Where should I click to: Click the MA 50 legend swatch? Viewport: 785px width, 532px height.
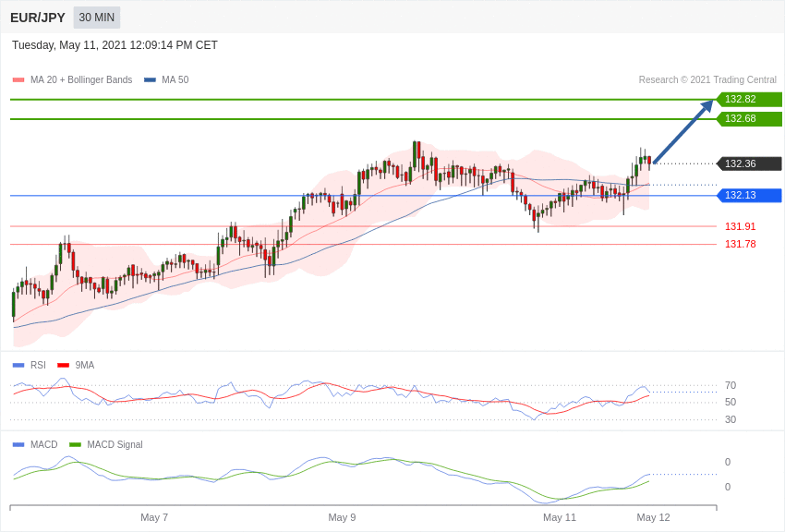[x=150, y=80]
